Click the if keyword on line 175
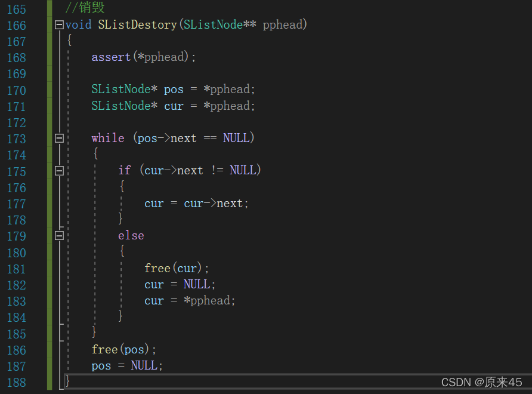Viewport: 532px width, 394px height. (125, 170)
